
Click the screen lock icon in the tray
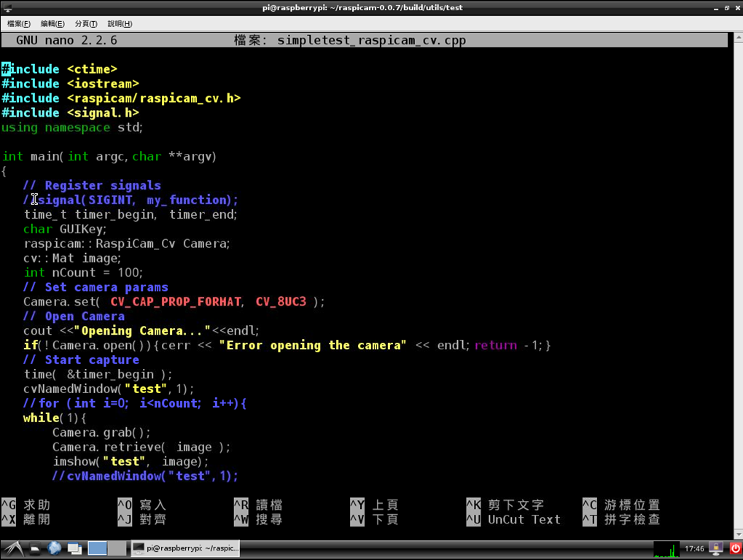click(x=717, y=548)
